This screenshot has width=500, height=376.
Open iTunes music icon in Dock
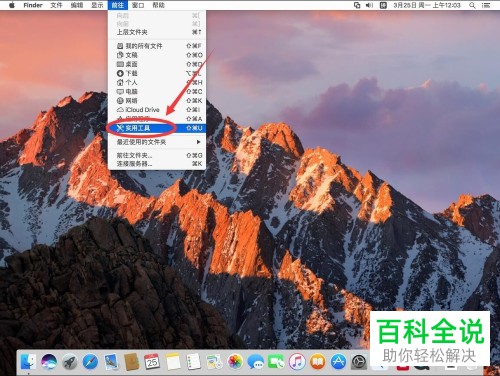coord(297,362)
